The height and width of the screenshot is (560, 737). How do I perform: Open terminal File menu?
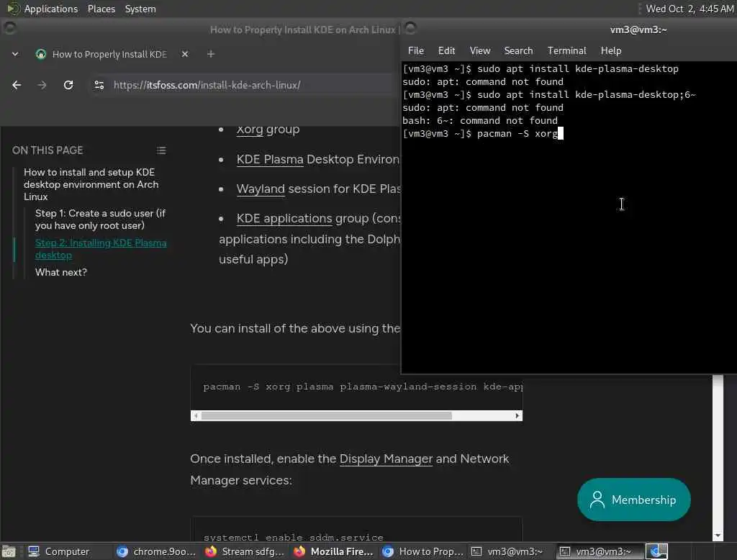(416, 51)
